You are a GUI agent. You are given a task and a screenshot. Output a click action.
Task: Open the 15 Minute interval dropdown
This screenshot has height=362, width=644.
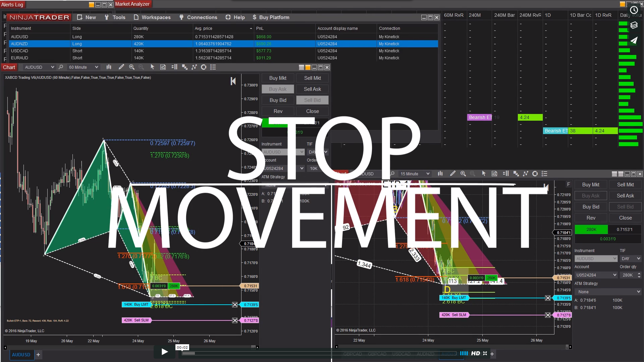point(415,174)
